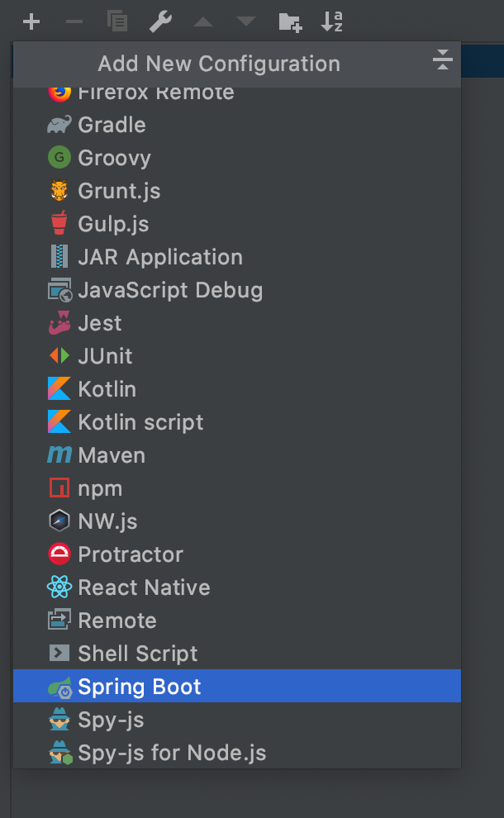
Task: Click the Spring Boot leaf icon
Action: pos(59,687)
